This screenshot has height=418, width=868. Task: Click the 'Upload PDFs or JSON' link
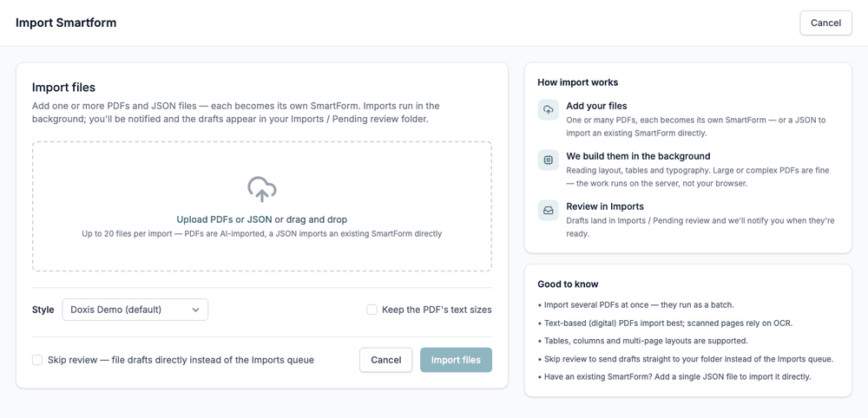tap(224, 219)
